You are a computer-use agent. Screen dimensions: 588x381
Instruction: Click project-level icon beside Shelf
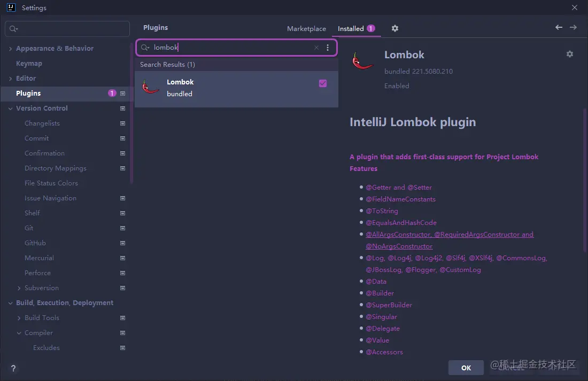click(x=122, y=213)
